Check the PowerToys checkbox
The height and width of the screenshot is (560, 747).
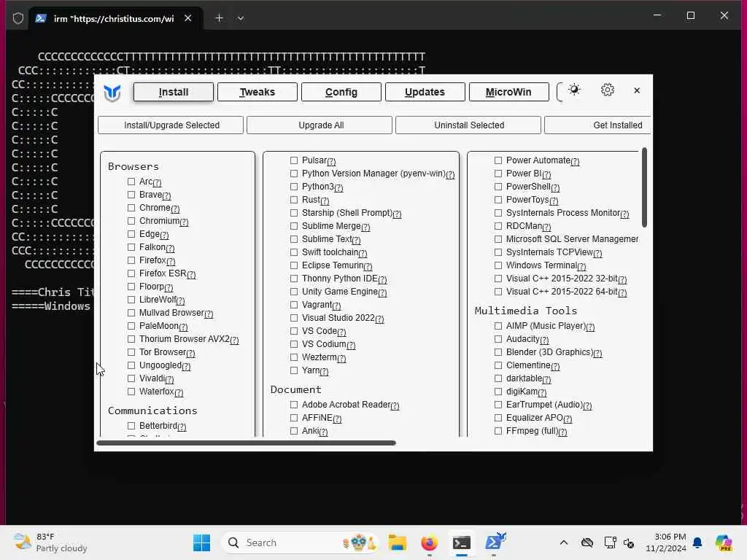pos(498,200)
